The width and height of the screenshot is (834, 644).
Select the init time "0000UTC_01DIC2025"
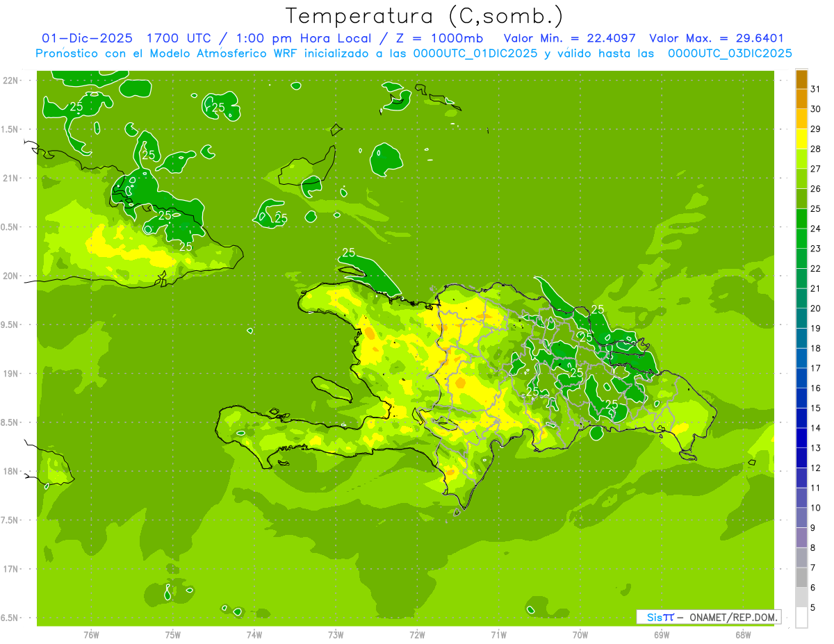pyautogui.click(x=475, y=53)
